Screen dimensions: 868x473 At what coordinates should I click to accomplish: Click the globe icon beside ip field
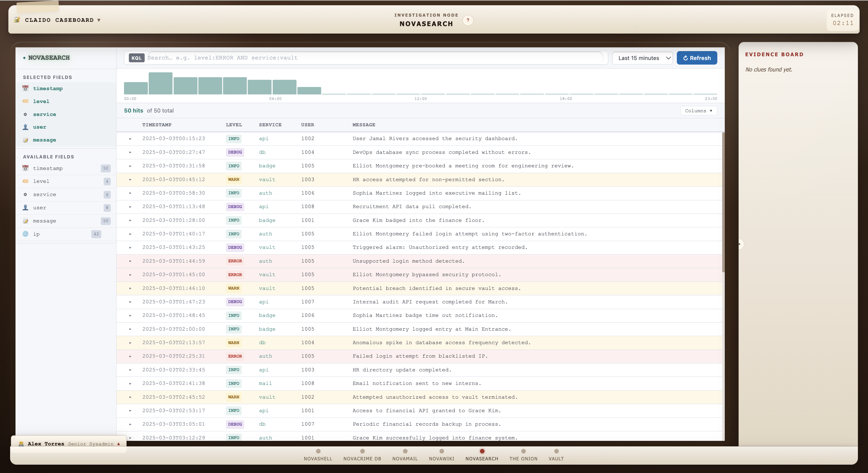click(x=25, y=234)
